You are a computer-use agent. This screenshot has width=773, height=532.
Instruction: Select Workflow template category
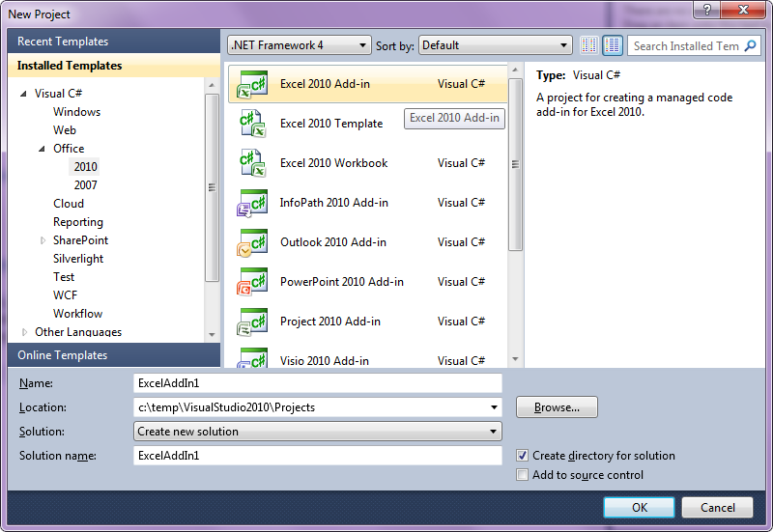click(x=77, y=314)
